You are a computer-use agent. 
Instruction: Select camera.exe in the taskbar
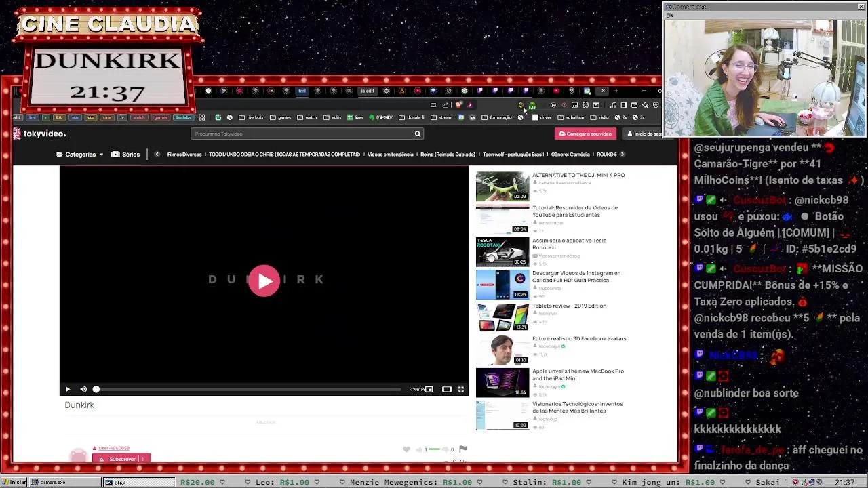pos(65,483)
